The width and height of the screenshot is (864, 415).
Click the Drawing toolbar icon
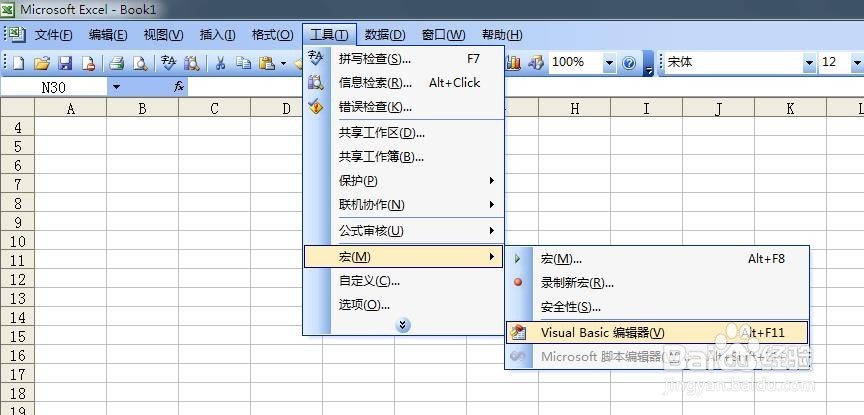[536, 63]
